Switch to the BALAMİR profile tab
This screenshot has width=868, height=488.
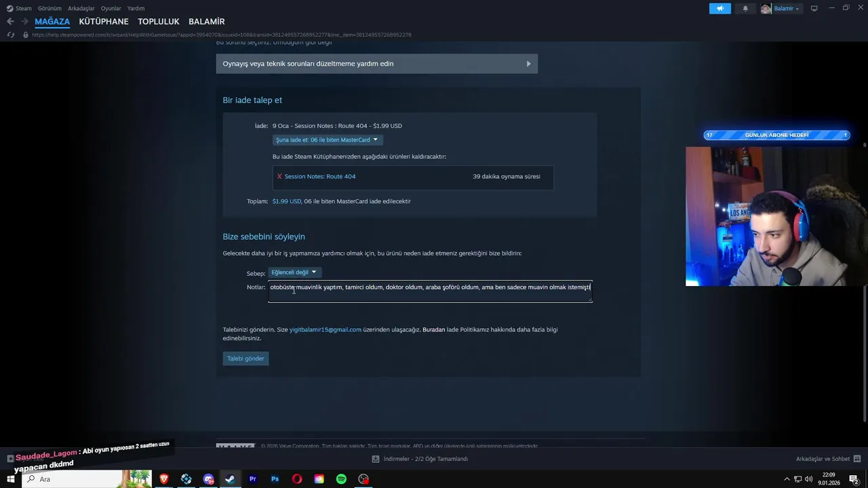click(x=207, y=22)
